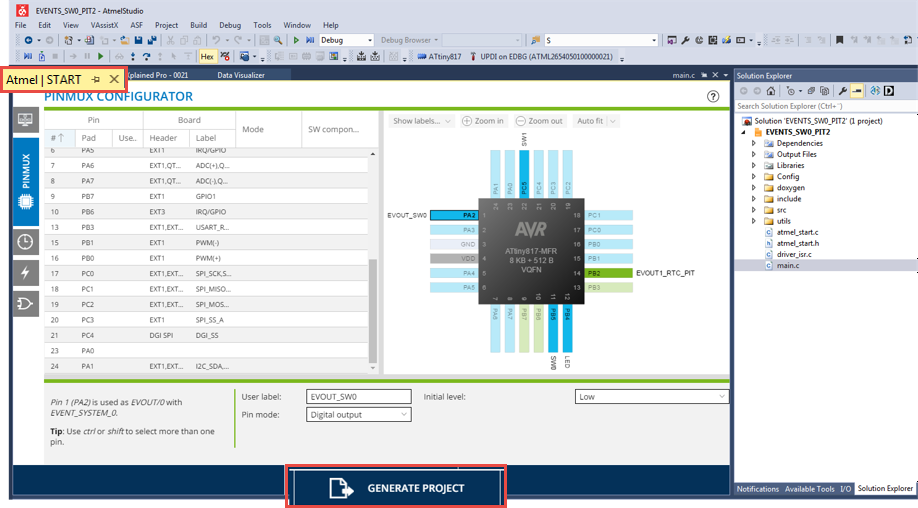
Task: Click the Step Into debug icon
Action: (x=133, y=57)
